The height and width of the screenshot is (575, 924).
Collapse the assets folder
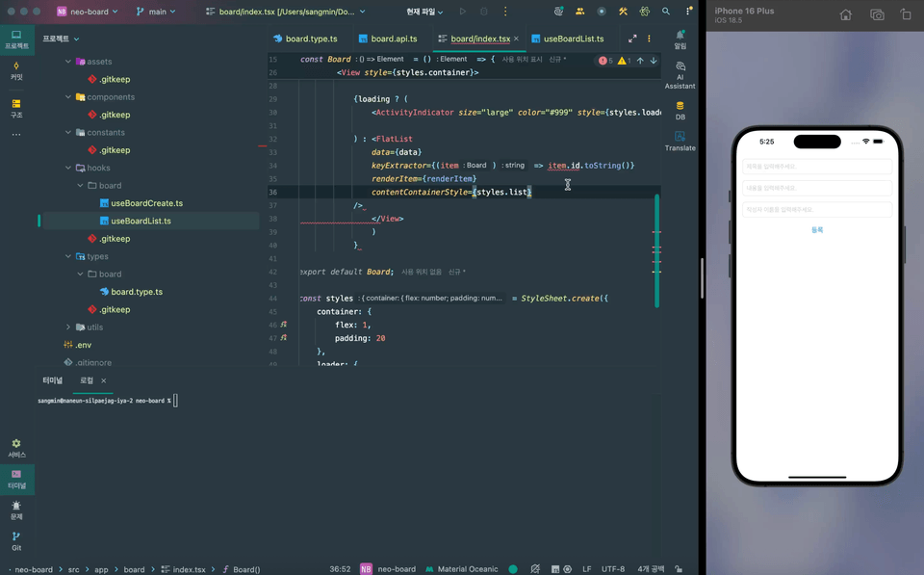(x=67, y=62)
